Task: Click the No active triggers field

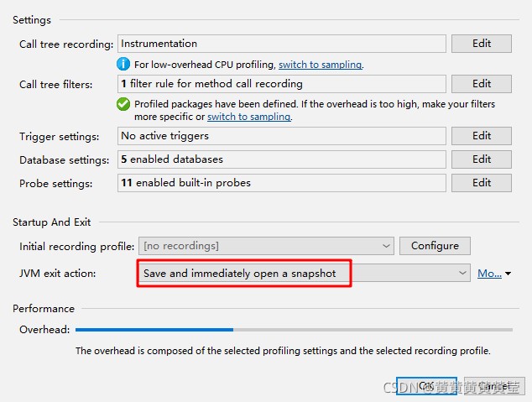Action: (282, 136)
